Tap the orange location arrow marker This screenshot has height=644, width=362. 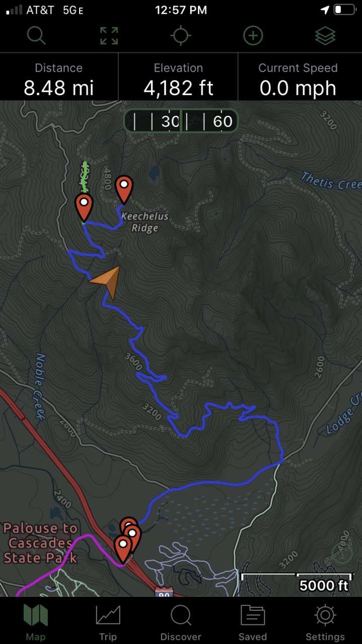[106, 281]
